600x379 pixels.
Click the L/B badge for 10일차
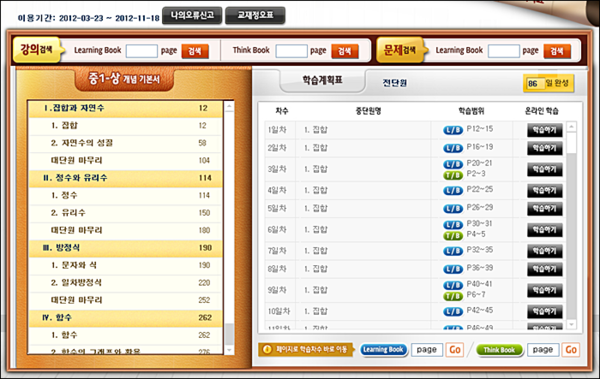453,312
